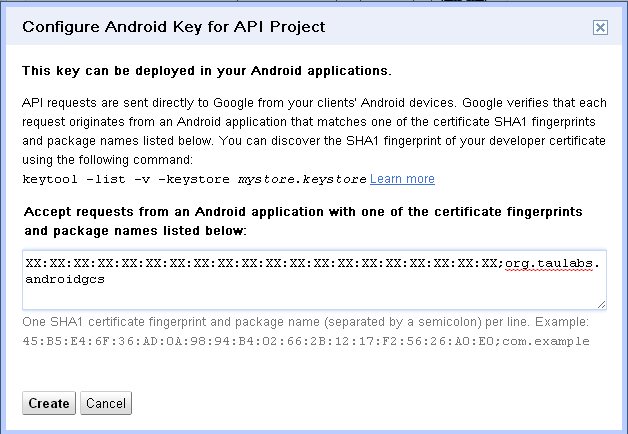Close the Configure Android Key dialog
628x434 pixels.
600,28
